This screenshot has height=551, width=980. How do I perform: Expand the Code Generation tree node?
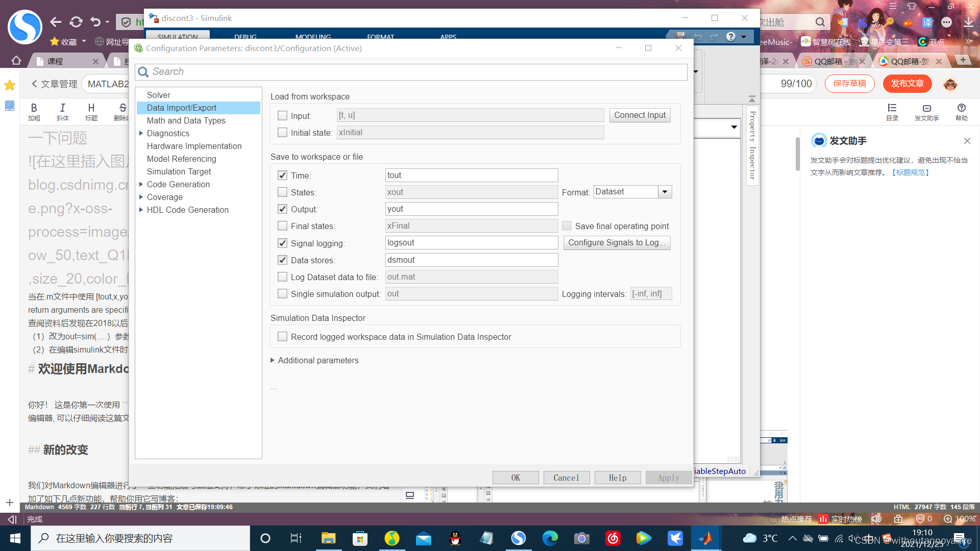141,184
